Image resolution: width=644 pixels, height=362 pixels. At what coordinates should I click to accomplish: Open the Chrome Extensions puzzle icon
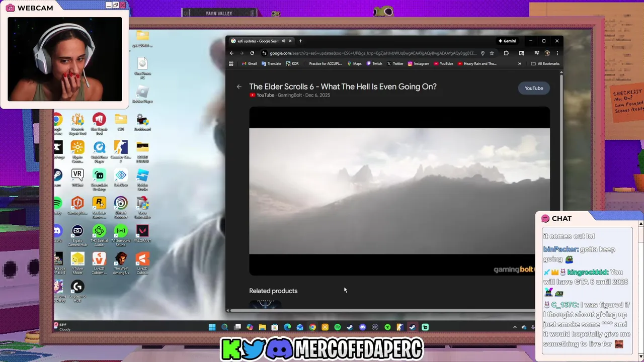click(506, 53)
